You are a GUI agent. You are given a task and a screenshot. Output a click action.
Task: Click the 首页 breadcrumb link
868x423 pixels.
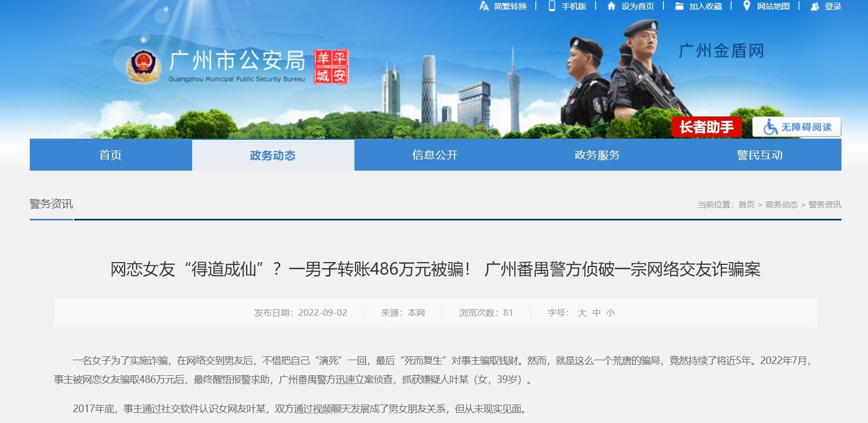coord(746,205)
